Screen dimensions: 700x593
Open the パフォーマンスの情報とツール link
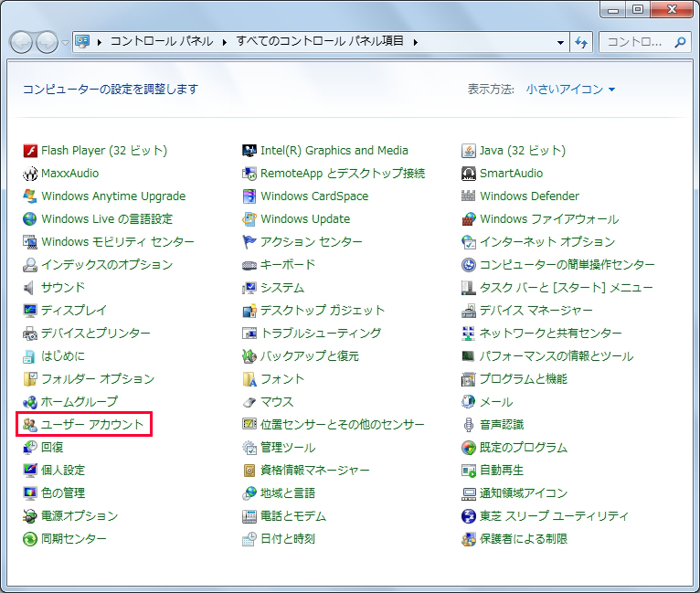point(557,356)
